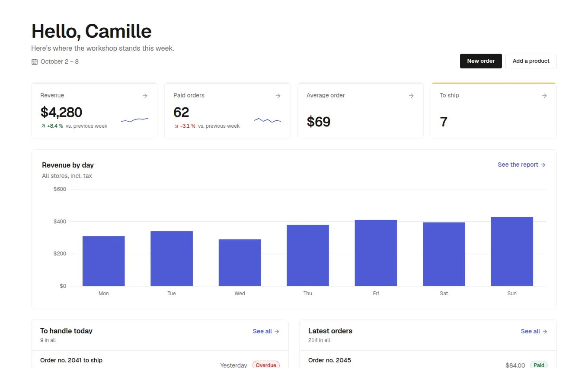The width and height of the screenshot is (588, 368).
Task: Select the Sat revenue bar
Action: point(444,254)
